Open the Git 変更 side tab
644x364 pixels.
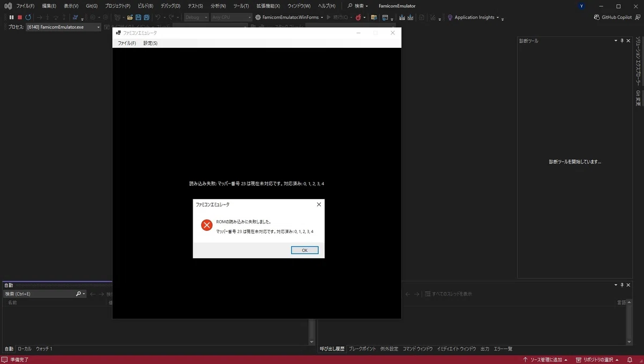coord(638,98)
